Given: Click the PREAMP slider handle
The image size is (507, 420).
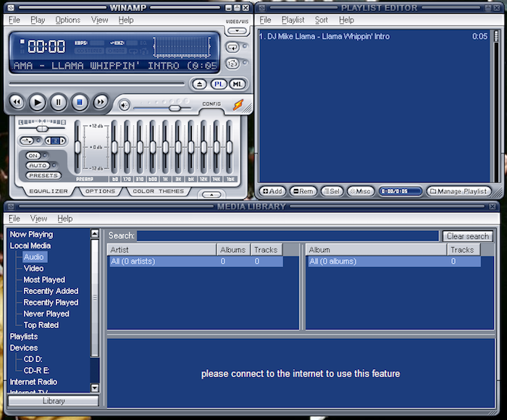Looking at the screenshot, I should (x=77, y=148).
